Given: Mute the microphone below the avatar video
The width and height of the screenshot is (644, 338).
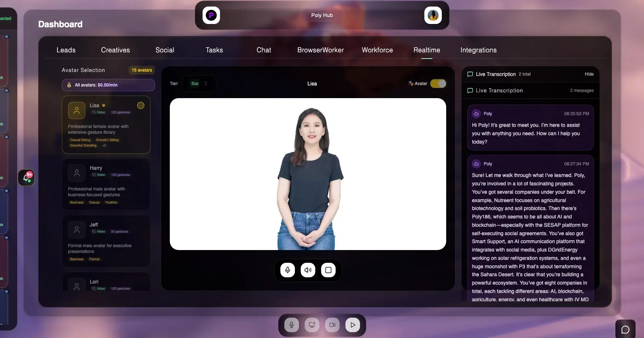Looking at the screenshot, I should coord(287,270).
